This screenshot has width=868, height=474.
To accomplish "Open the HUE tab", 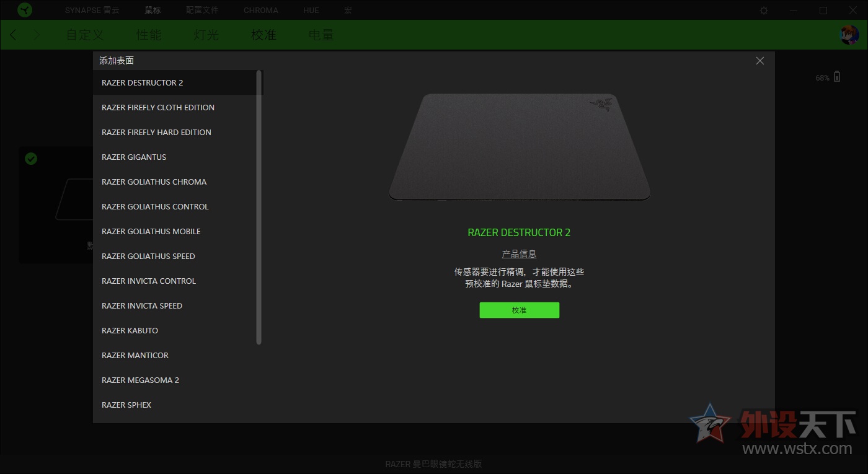I will (311, 11).
